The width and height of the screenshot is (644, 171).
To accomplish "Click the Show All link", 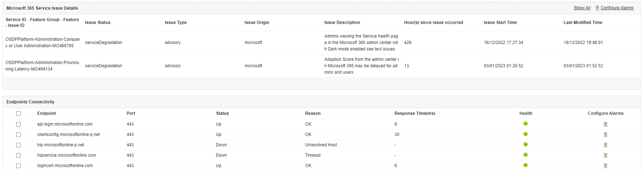I will [582, 8].
